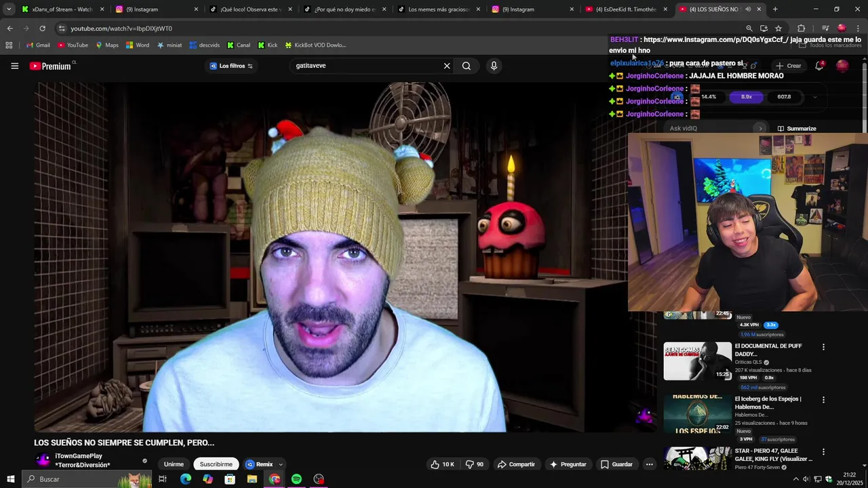This screenshot has width=868, height=488.
Task: Open a new Chrome tab
Action: pos(775,9)
